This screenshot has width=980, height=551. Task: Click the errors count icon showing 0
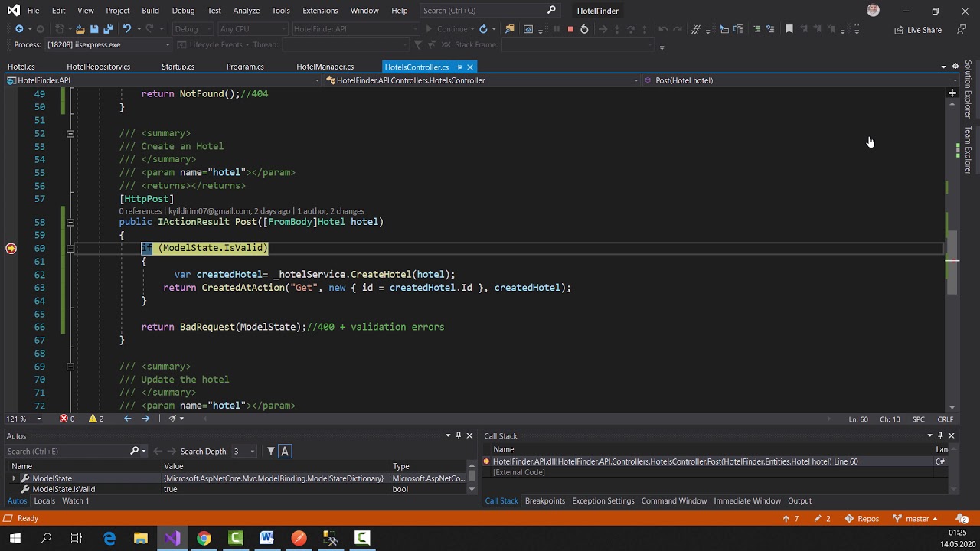[67, 419]
